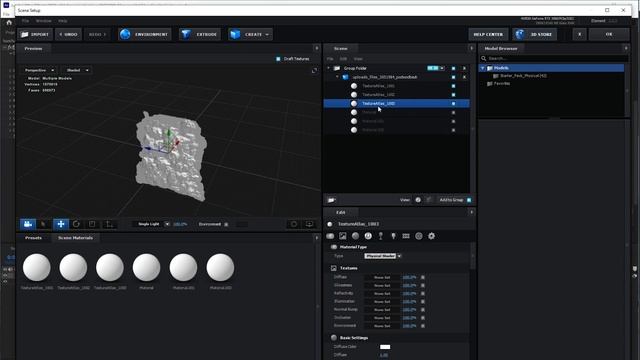This screenshot has height=360, width=640.
Task: Choose the Rotate transform tool
Action: 76,224
